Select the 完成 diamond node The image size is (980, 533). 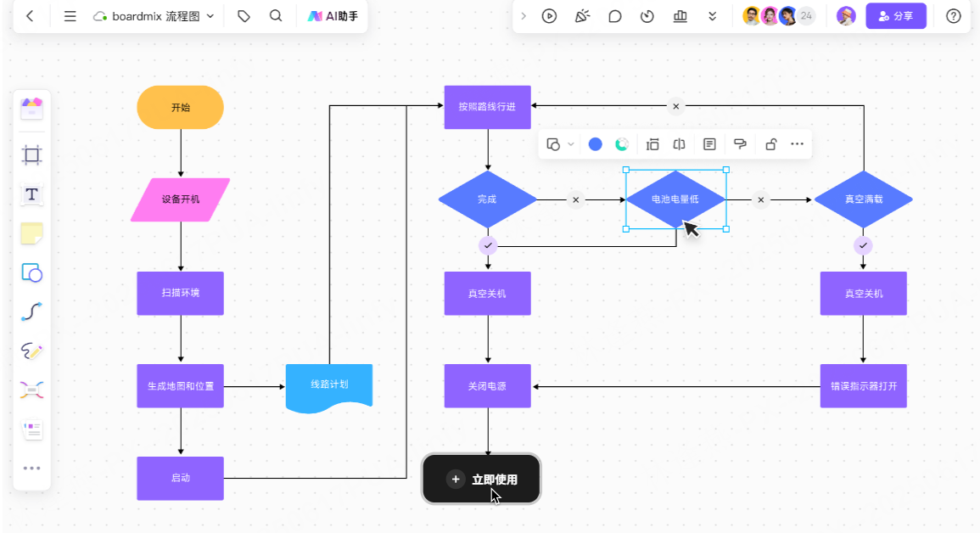488,199
